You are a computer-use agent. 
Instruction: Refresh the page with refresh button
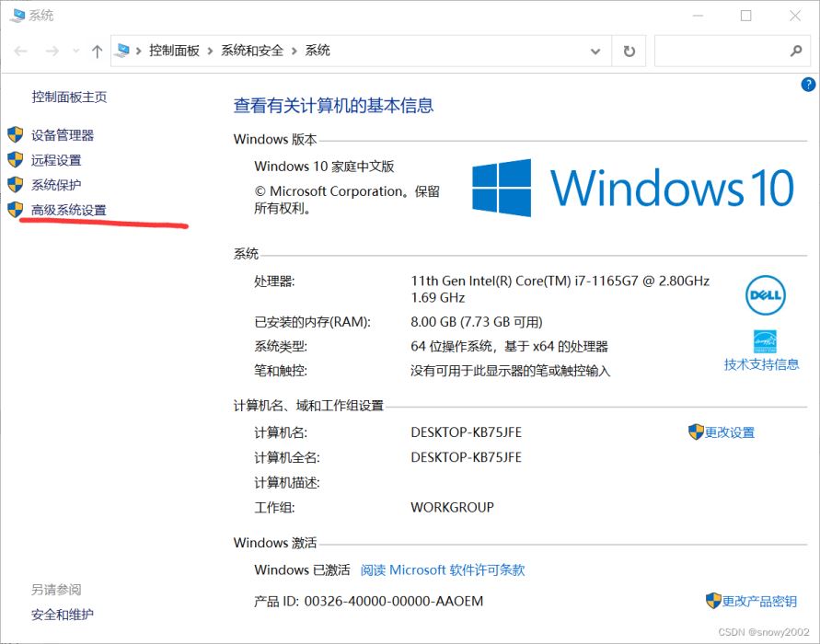[629, 51]
